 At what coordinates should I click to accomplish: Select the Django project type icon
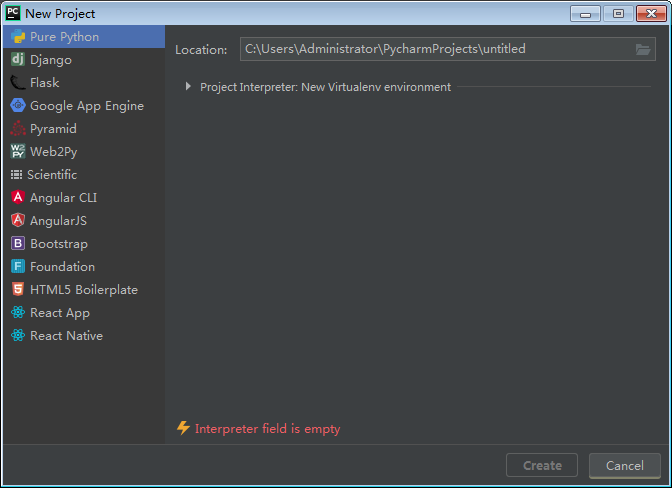tap(17, 60)
